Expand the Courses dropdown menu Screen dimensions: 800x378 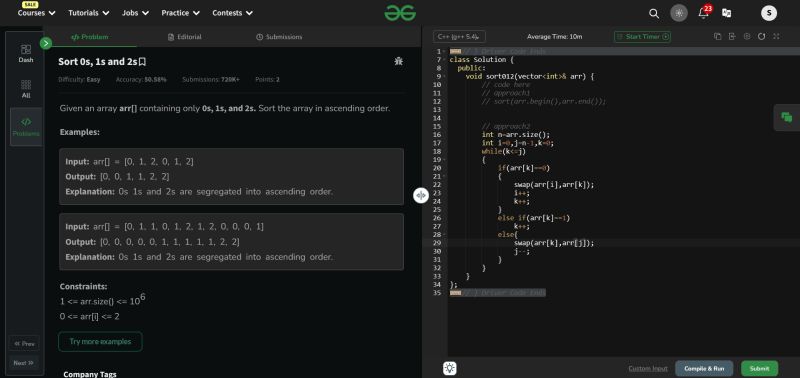36,13
